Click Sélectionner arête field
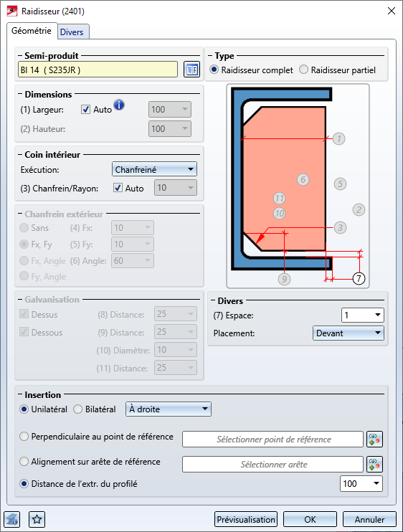This screenshot has height=532, width=403. [x=272, y=464]
